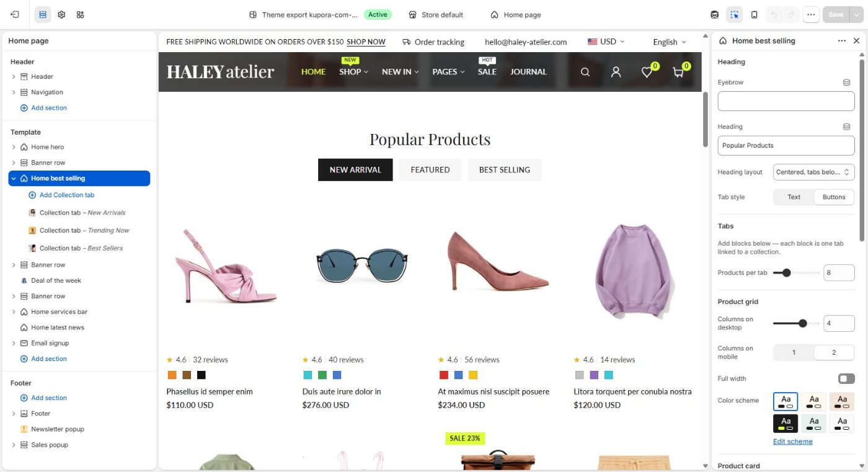Click Add section under Footer

pos(43,398)
